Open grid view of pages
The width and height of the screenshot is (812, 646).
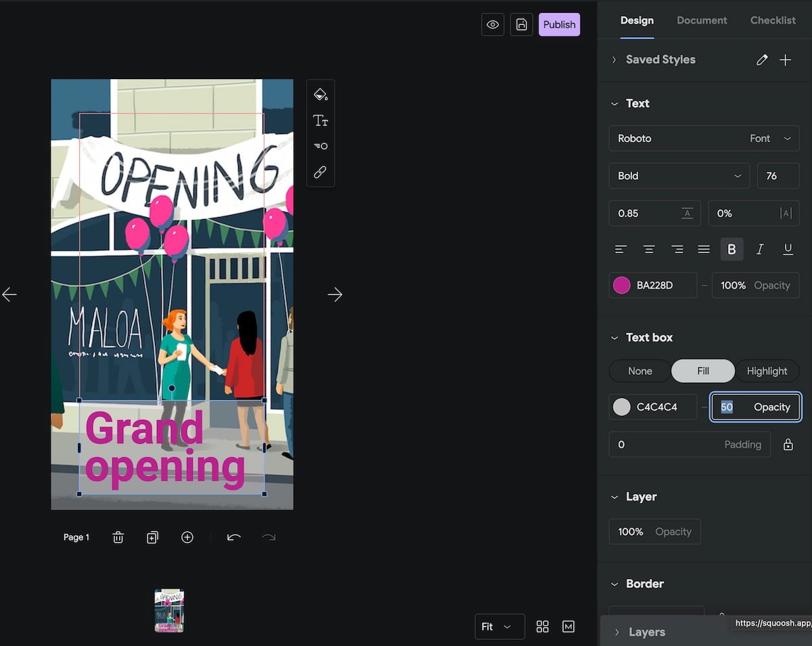pos(542,626)
